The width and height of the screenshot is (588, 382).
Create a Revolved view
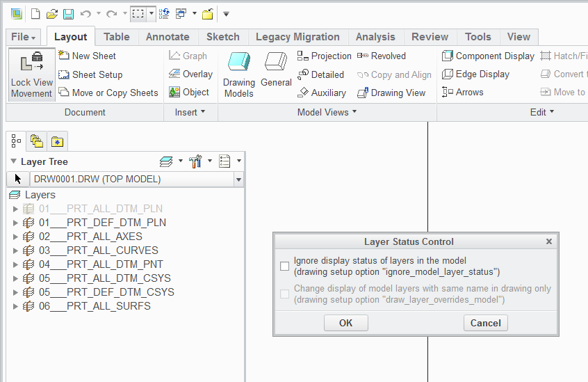[382, 56]
